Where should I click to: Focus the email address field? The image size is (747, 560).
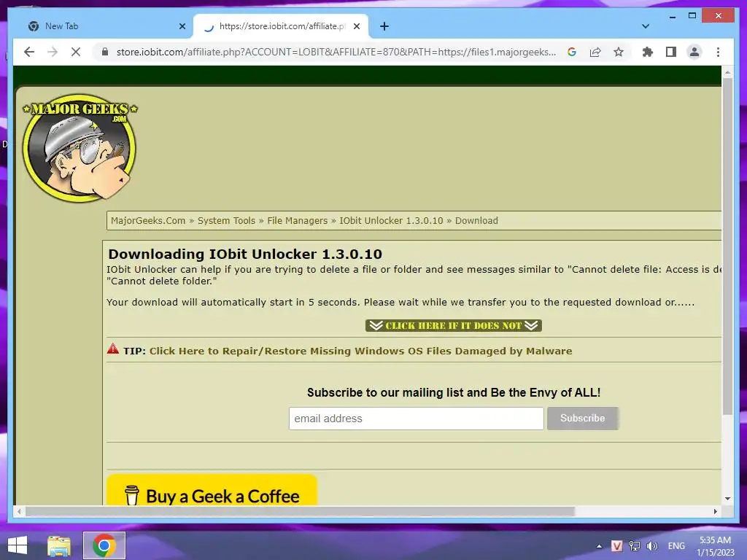click(x=416, y=419)
